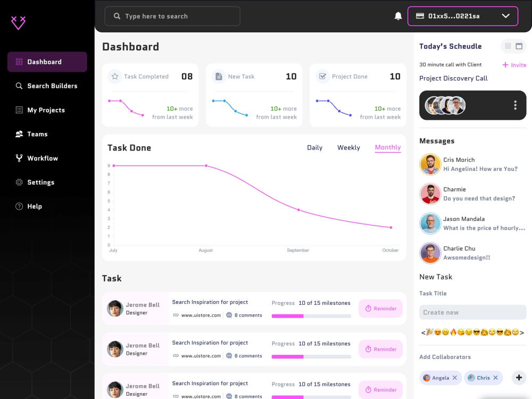Open Jason Mandala's message

(x=472, y=223)
